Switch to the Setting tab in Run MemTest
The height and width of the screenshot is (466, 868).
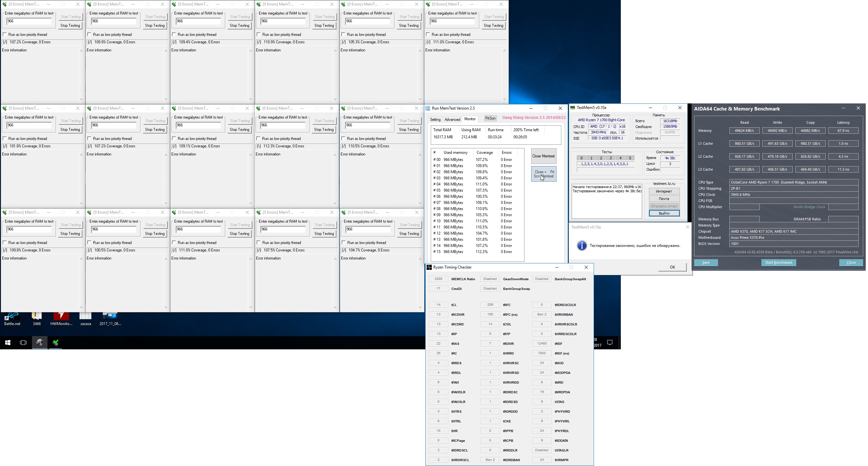pos(435,119)
